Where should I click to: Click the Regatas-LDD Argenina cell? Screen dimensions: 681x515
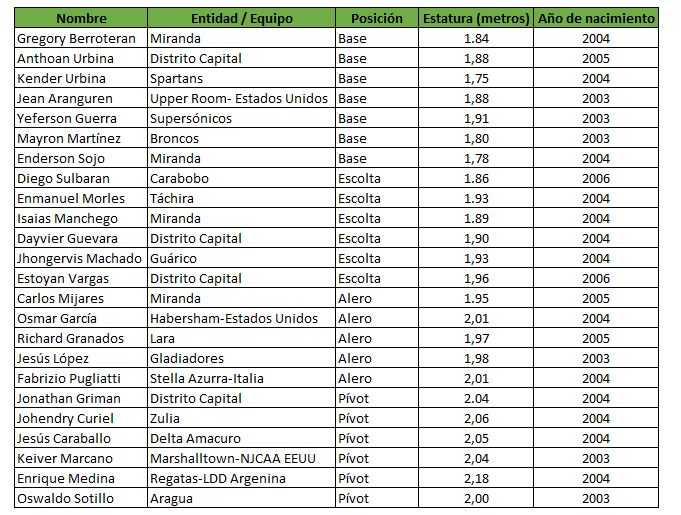(x=241, y=478)
